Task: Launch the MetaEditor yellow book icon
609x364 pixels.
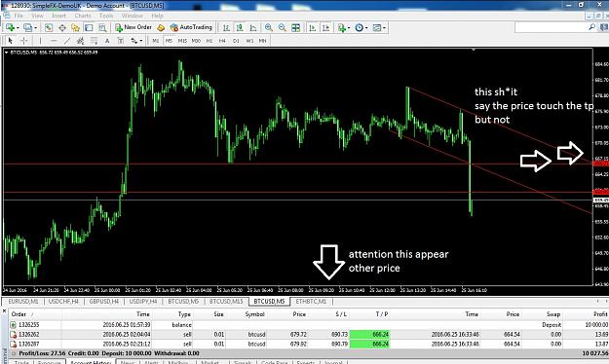Action: click(161, 27)
